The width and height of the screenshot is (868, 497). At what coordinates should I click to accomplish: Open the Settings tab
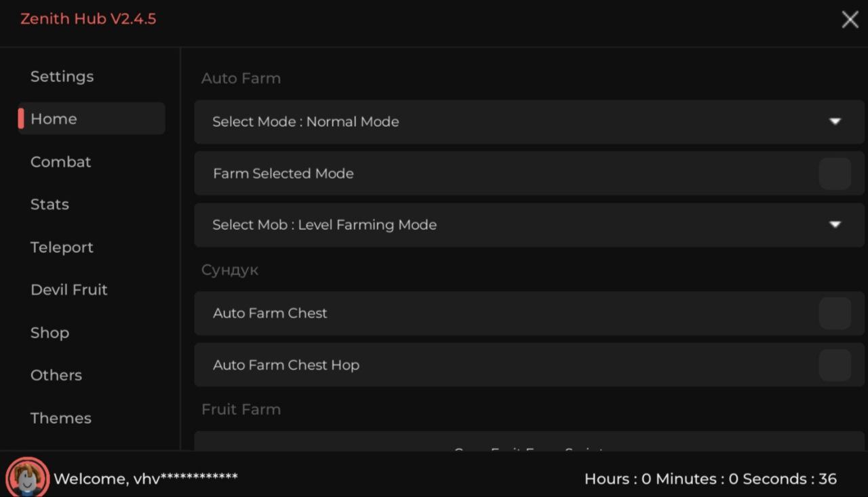coord(62,77)
